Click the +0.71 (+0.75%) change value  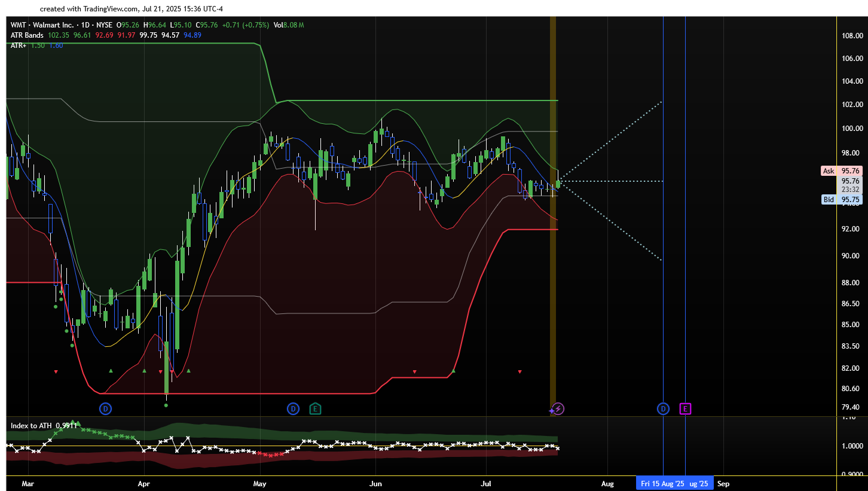pyautogui.click(x=245, y=25)
